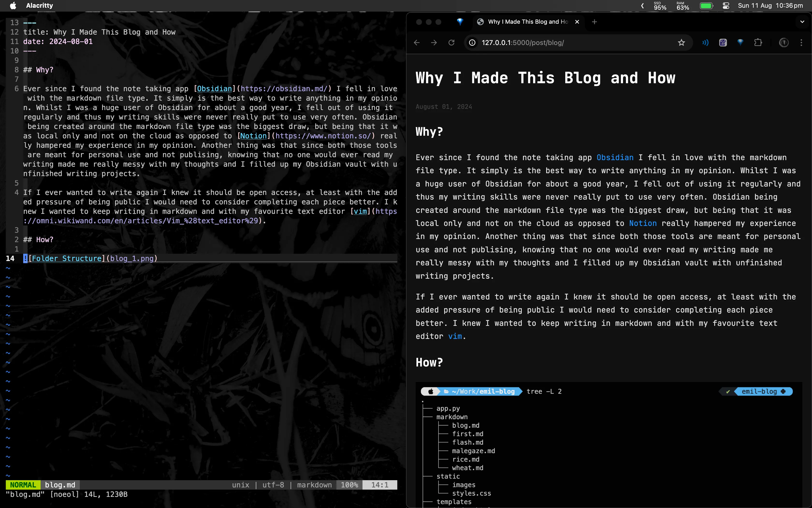Image resolution: width=812 pixels, height=508 pixels.
Task: Click the pinned diamond tab icon
Action: (x=460, y=22)
